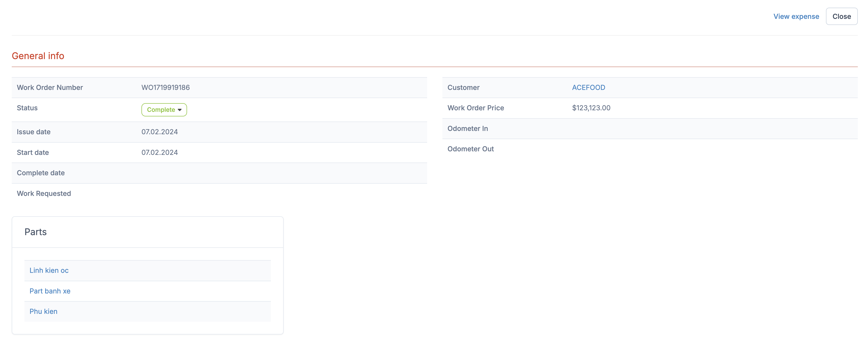Click the work order number WO1719919186

tap(165, 88)
